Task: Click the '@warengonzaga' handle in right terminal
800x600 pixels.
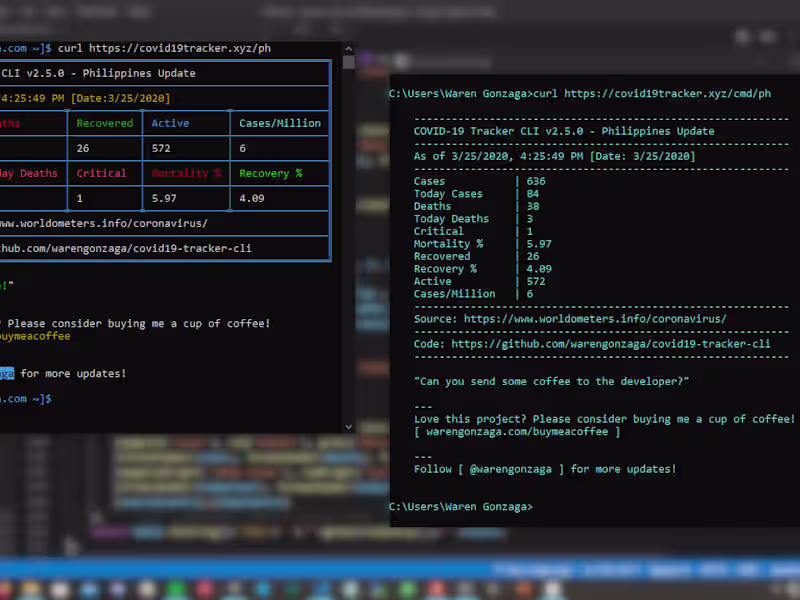Action: (510, 469)
